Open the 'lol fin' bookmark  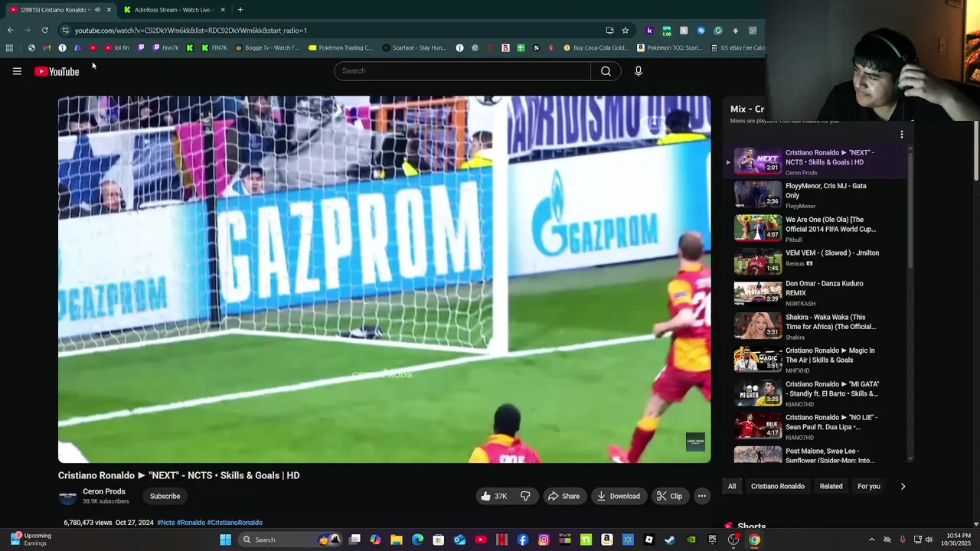(116, 47)
